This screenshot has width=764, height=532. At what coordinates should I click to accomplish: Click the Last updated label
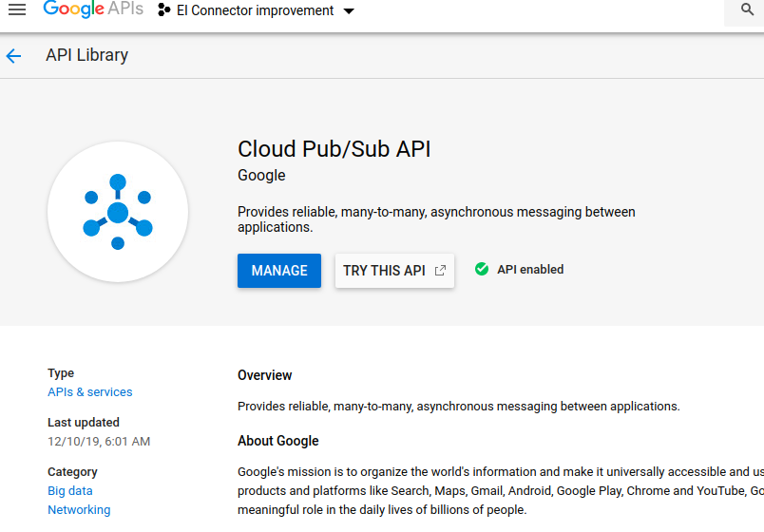[x=84, y=423]
